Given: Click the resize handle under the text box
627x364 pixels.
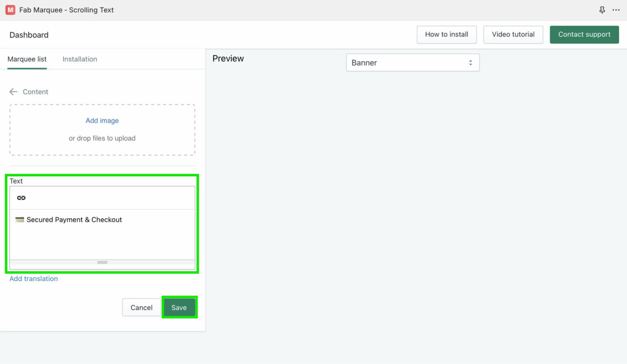Looking at the screenshot, I should point(102,262).
